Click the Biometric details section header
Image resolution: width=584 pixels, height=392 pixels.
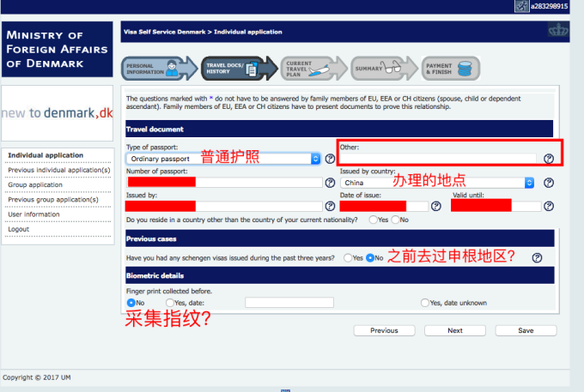340,275
